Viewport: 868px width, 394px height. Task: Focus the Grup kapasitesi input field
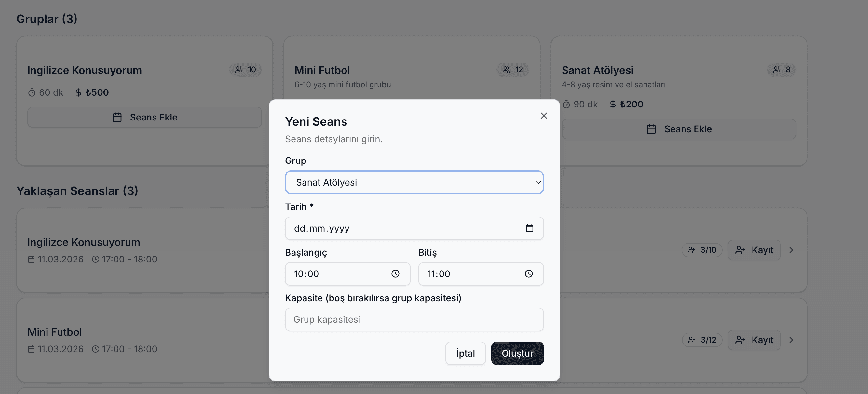(414, 319)
